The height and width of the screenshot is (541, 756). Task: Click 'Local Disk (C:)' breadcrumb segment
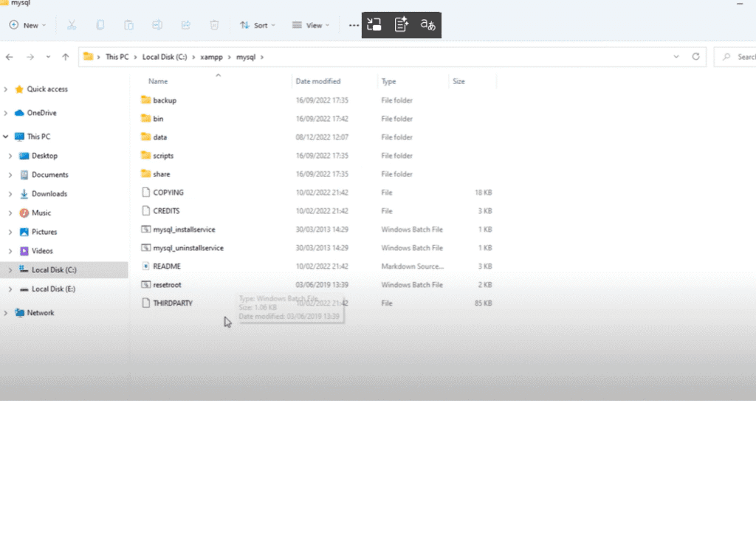click(x=165, y=57)
